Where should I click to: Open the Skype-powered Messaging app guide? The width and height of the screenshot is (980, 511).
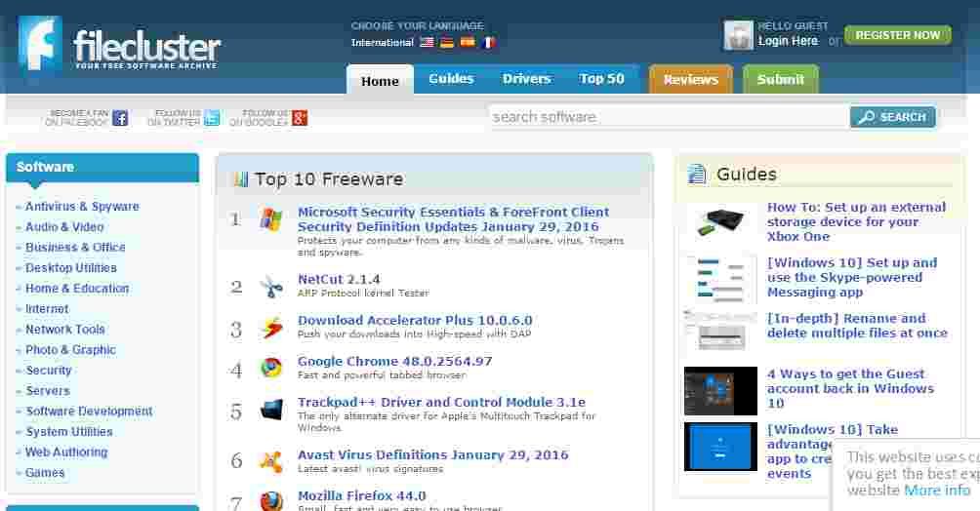pos(852,277)
